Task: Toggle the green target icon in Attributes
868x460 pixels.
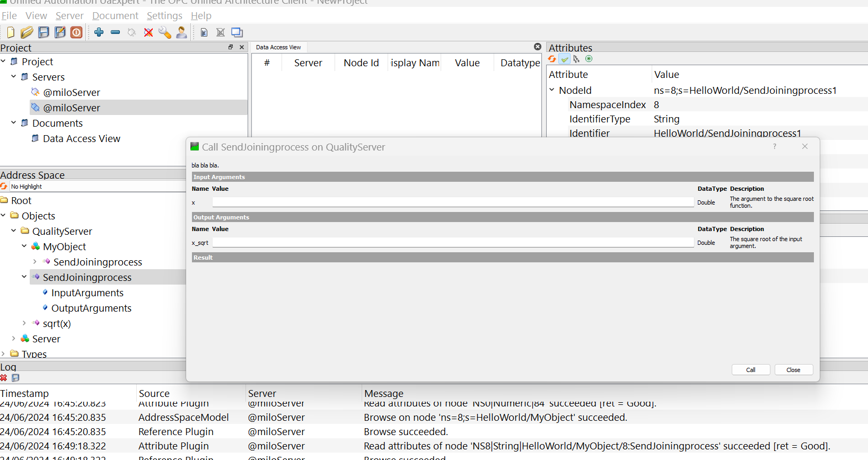Action: click(x=589, y=59)
